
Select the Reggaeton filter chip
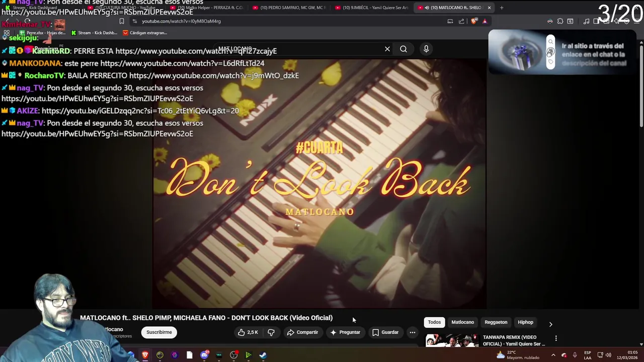[x=496, y=322]
